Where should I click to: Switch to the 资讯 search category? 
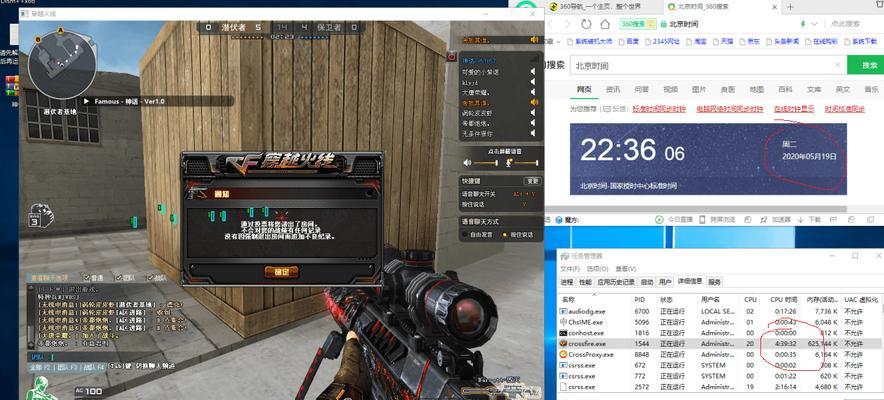pyautogui.click(x=613, y=89)
